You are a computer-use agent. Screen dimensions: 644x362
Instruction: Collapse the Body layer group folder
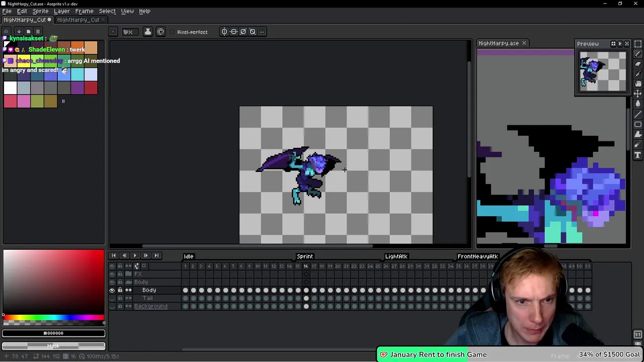[128, 282]
